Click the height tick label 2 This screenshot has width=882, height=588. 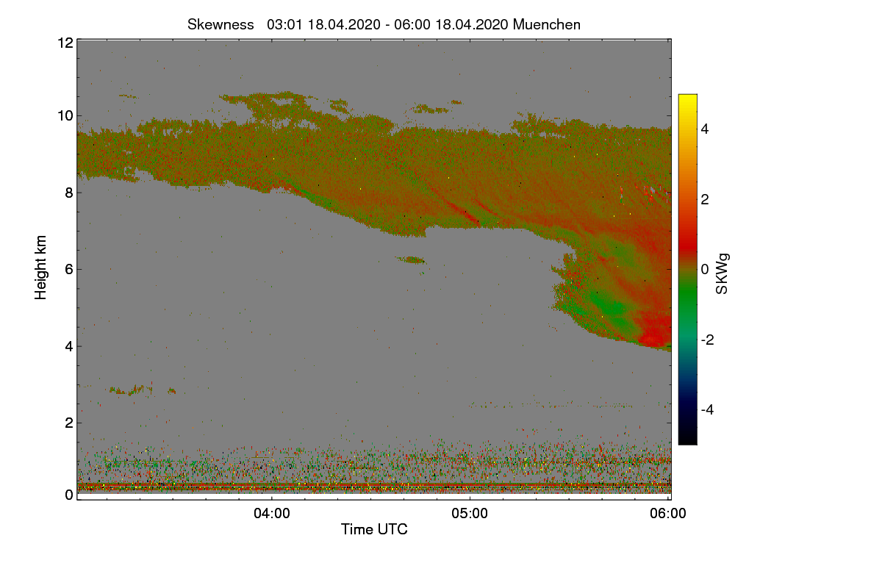point(68,423)
